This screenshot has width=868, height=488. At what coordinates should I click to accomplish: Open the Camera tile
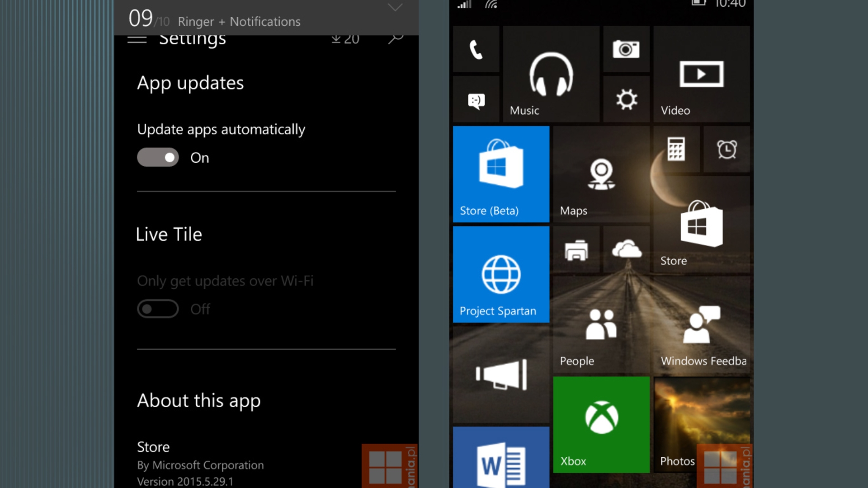(626, 50)
